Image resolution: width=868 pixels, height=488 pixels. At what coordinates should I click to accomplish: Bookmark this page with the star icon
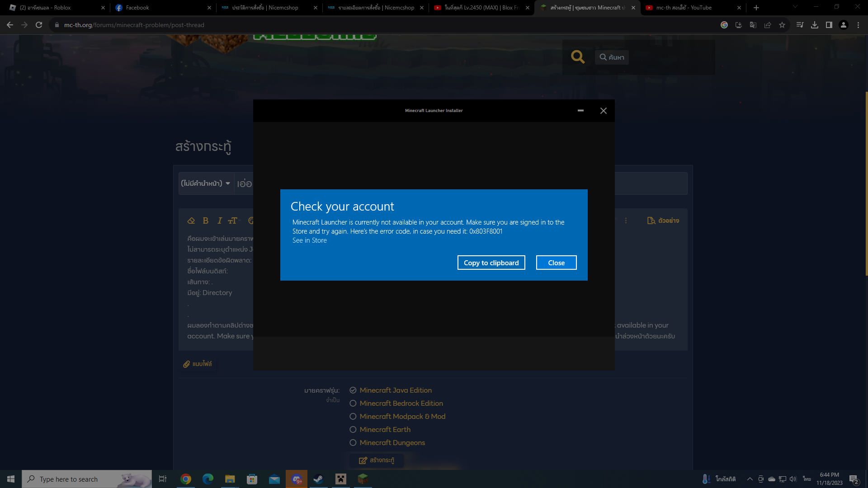click(782, 25)
